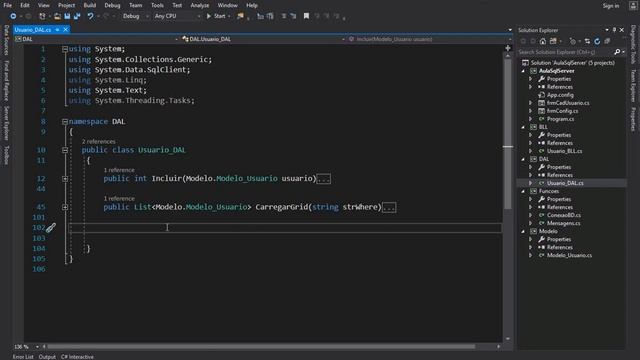The height and width of the screenshot is (360, 640).
Task: Click the editor horizontal scrollbar
Action: pos(261,347)
